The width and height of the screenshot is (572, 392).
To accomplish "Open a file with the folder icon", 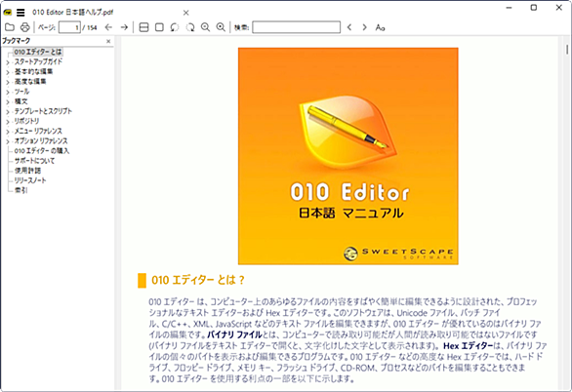I will (10, 27).
